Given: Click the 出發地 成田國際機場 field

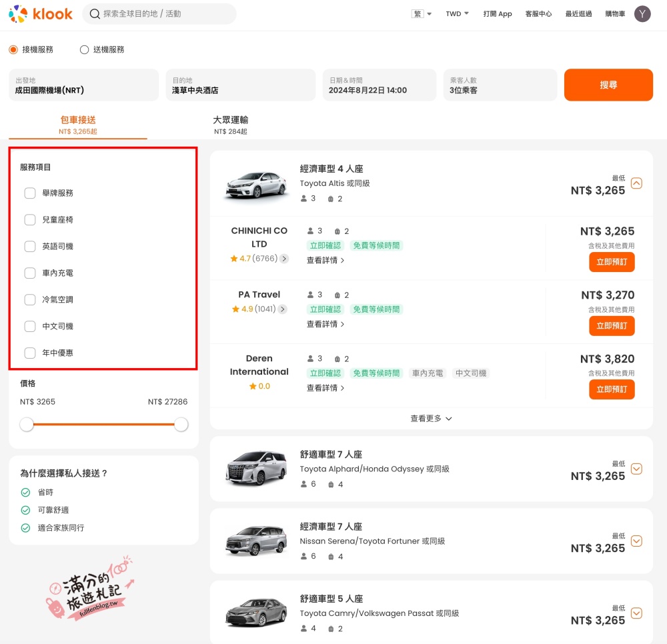Looking at the screenshot, I should pos(84,85).
